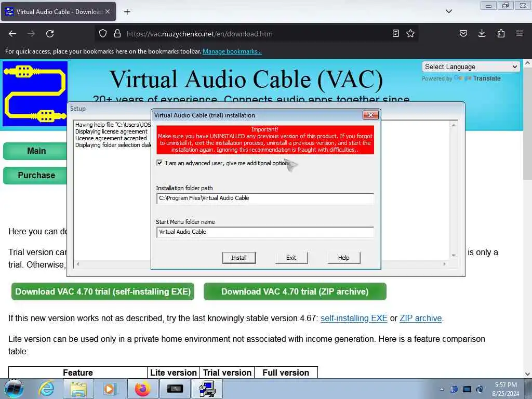Restore down the Firefox window
Viewport: 532px width, 399px height.
coord(506,5)
